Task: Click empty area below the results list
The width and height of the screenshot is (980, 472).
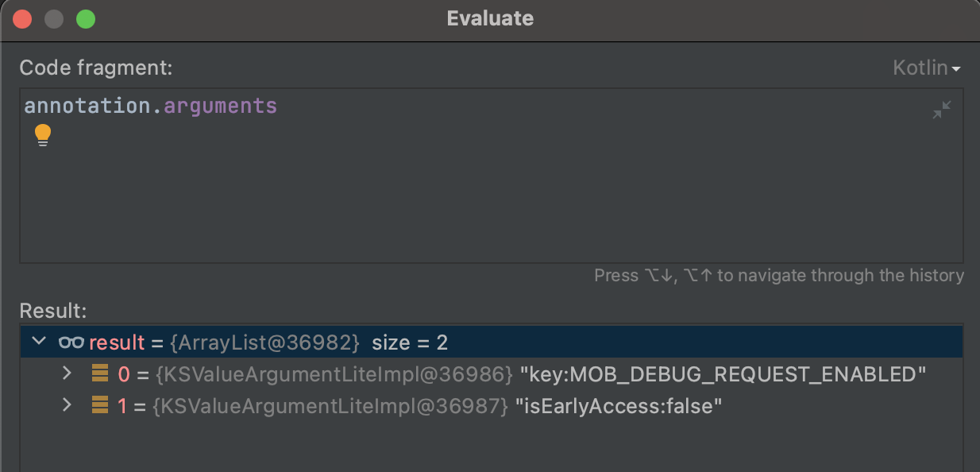Action: (491, 447)
